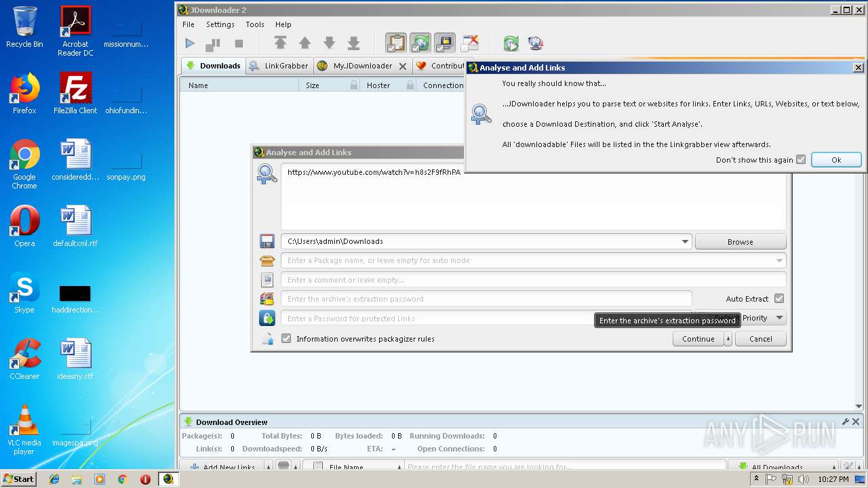Select the Acrobat Reader DC desktop shortcut
This screenshot has height=488, width=868.
[x=75, y=31]
